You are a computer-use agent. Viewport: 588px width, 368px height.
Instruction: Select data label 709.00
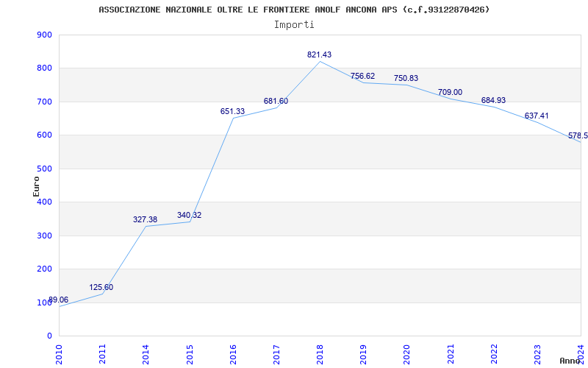pos(450,92)
